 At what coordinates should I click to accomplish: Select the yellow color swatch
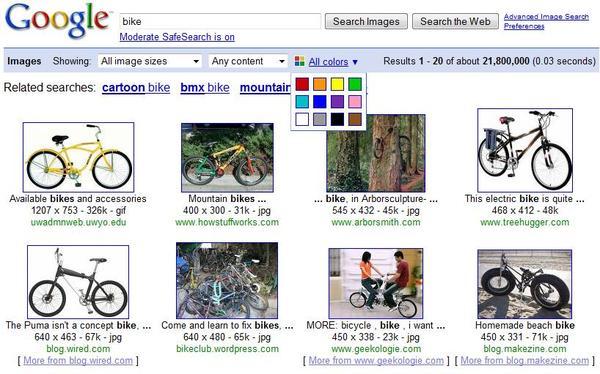click(337, 84)
